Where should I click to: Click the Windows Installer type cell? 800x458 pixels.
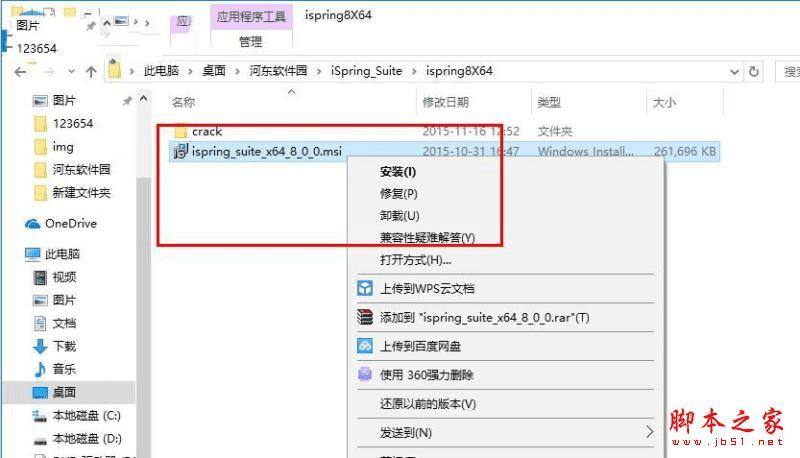pyautogui.click(x=586, y=151)
